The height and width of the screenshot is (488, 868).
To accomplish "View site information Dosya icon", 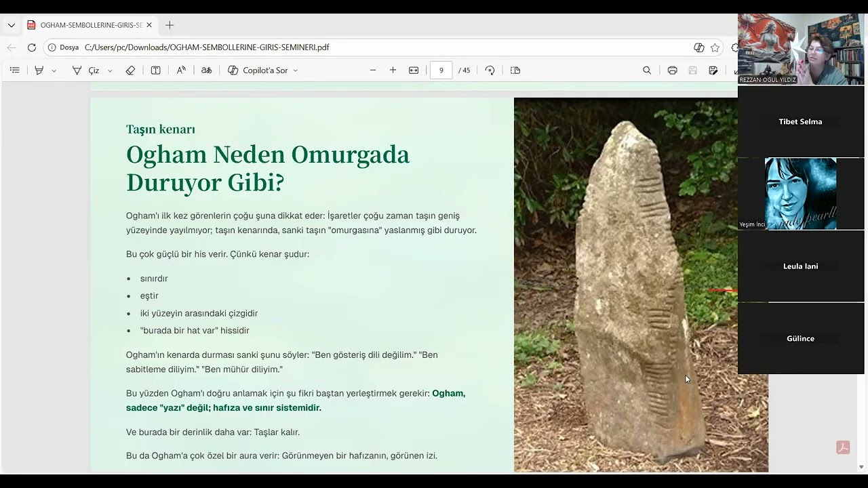I will click(63, 47).
